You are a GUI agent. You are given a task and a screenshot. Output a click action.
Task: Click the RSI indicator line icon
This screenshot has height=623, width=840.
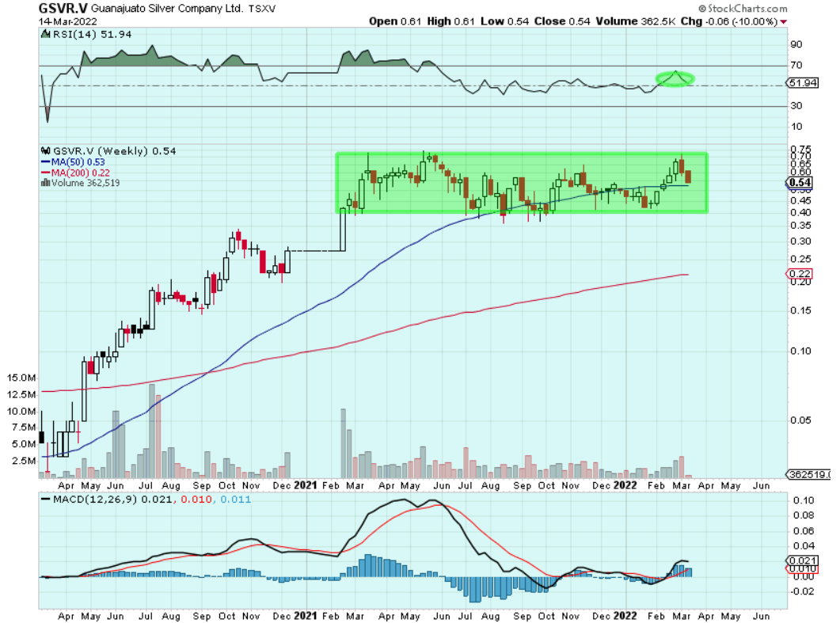(x=46, y=34)
